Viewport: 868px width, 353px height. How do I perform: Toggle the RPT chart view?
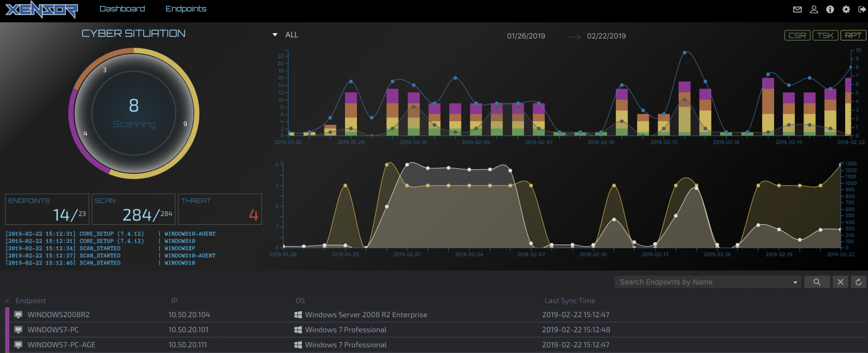click(x=853, y=35)
